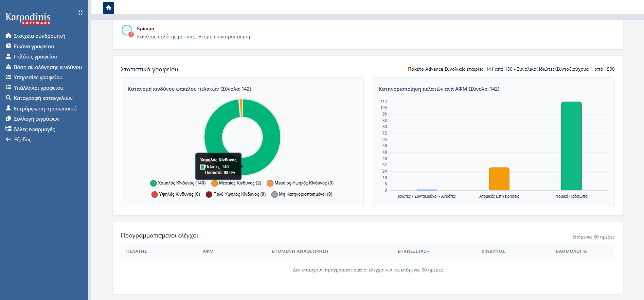This screenshot has width=644, height=300.
Task: Toggle Χαμηλός Κίνδυνος legend entry
Action: 178,183
